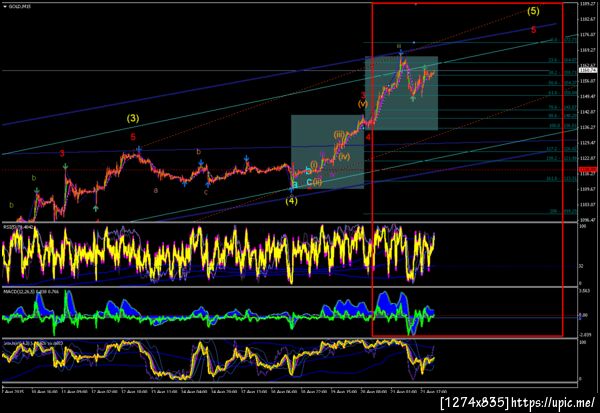
Task: Select the yellow (3) wave label
Action: (x=133, y=118)
